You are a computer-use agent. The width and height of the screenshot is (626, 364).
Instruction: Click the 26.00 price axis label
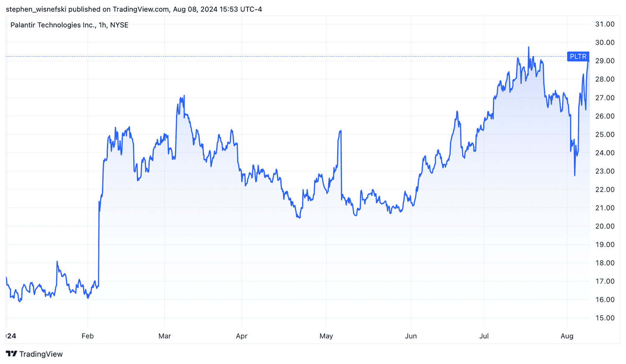[605, 116]
